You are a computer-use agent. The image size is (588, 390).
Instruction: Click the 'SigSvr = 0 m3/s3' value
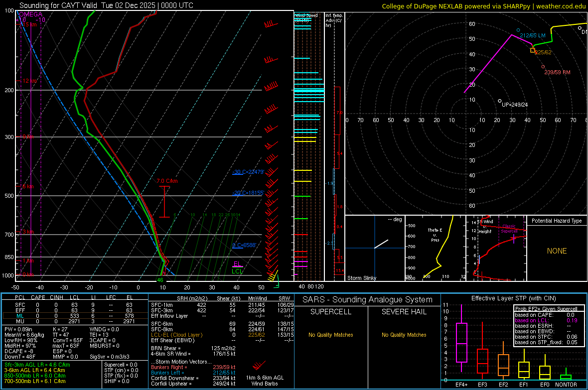click(110, 357)
